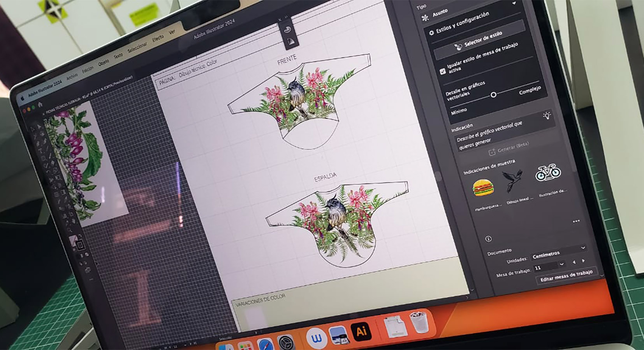
Task: Click the Detalle en gráficos vectoriales slider handle
Action: click(x=494, y=95)
